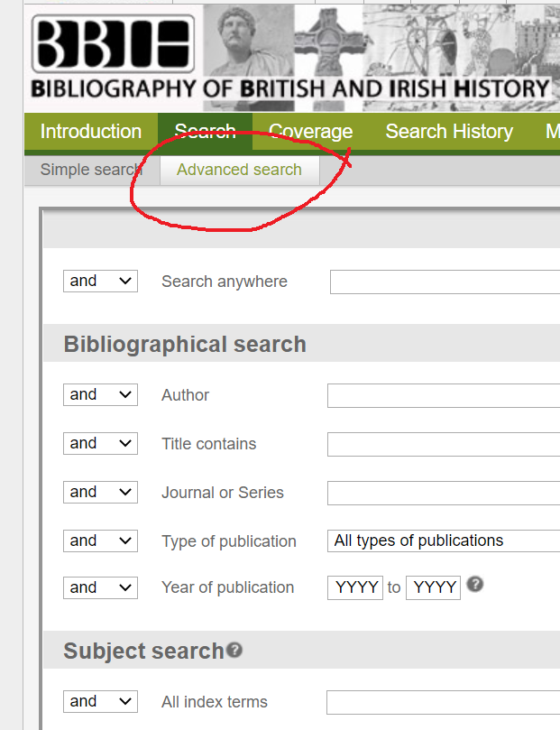Click help icon next to Year of publication
The width and height of the screenshot is (560, 730).
pyautogui.click(x=475, y=585)
